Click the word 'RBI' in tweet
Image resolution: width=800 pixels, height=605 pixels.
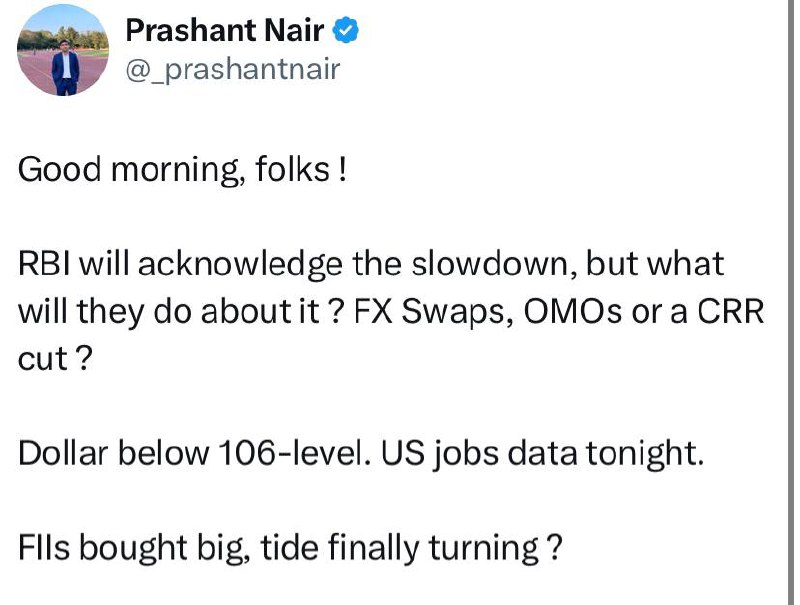coord(44,264)
